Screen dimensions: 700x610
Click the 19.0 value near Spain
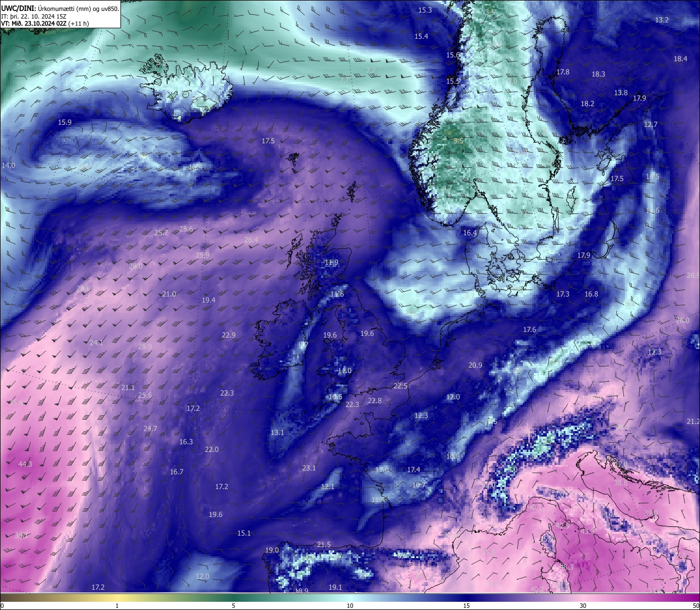272,550
